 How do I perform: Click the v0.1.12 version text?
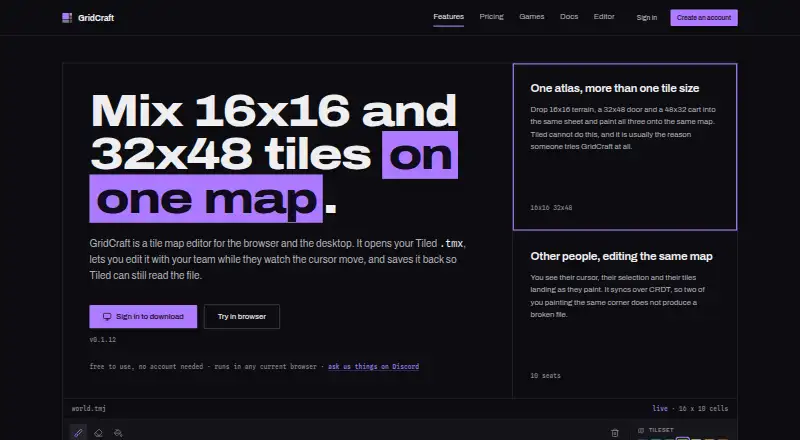tap(103, 339)
